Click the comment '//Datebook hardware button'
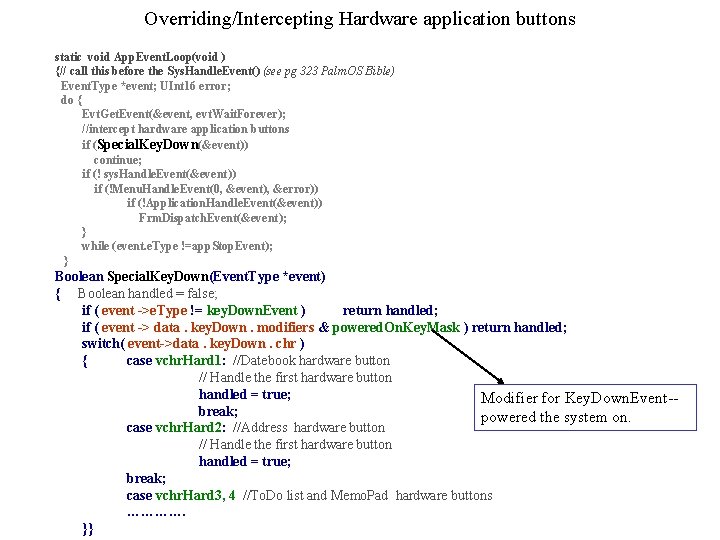This screenshot has height=540, width=720. [311, 360]
